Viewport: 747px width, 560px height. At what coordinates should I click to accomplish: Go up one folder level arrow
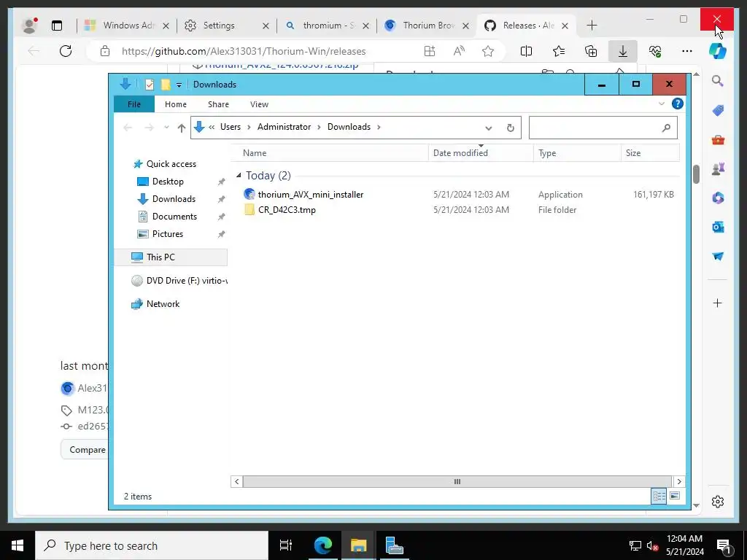(181, 128)
